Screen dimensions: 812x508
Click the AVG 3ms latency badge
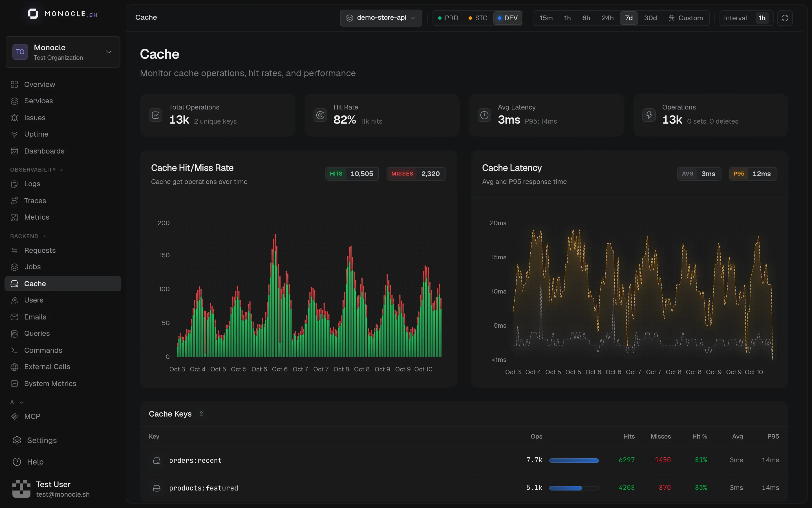click(699, 174)
